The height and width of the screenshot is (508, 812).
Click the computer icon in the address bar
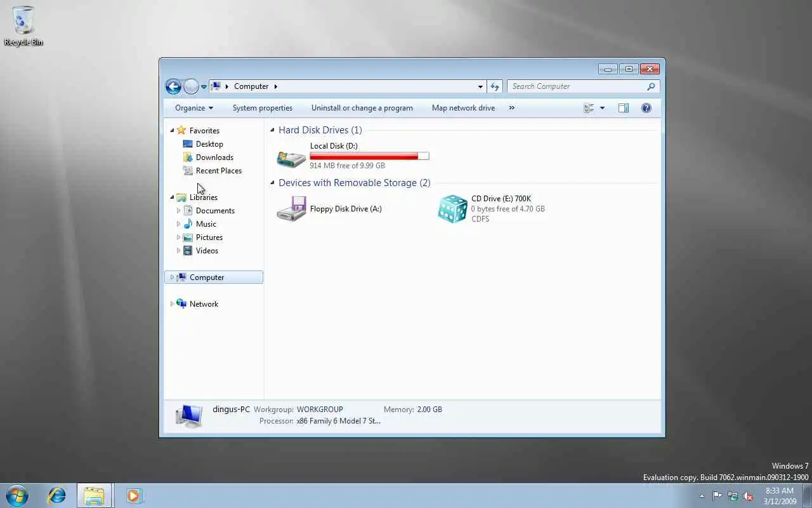click(x=216, y=86)
